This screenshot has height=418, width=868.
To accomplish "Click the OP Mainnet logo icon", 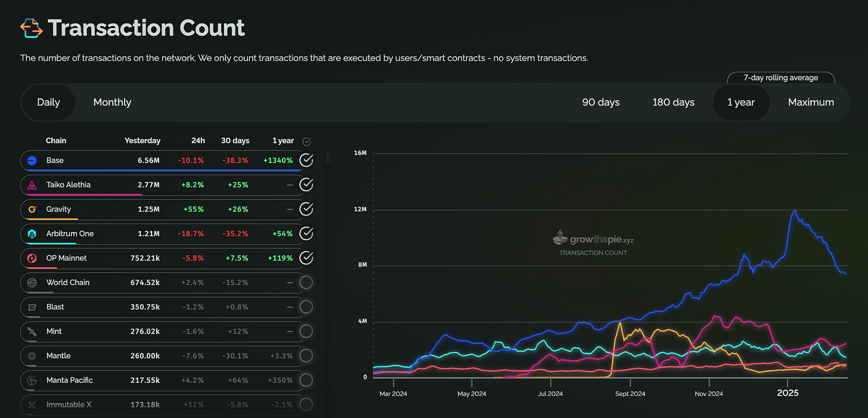I will coord(32,258).
